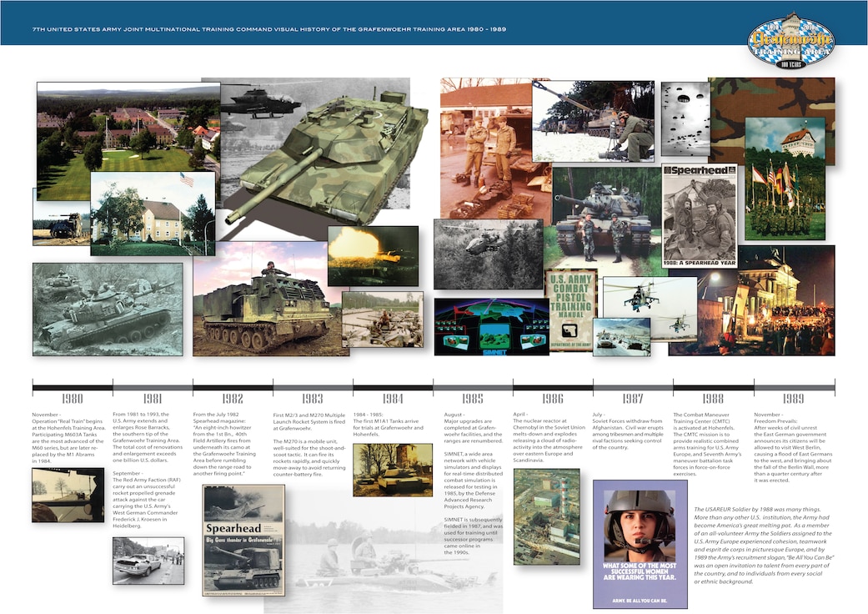Open the SIMNET network diagram graphic
The height and width of the screenshot is (614, 868).
[492, 327]
